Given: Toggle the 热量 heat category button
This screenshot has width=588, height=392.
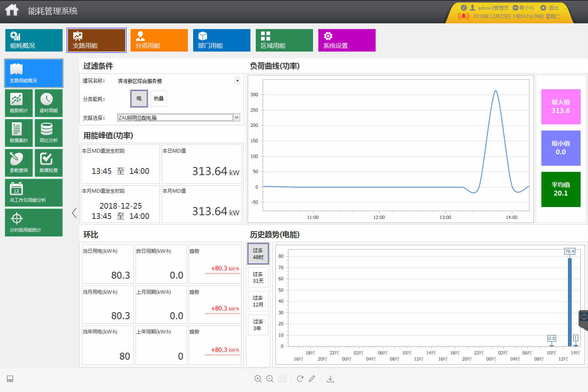Looking at the screenshot, I should pos(159,99).
